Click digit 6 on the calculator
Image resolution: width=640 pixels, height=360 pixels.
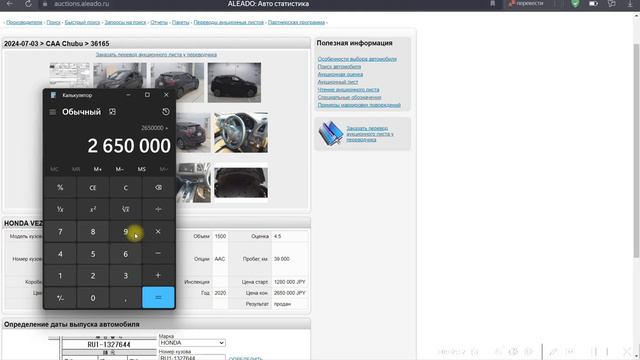(125, 253)
